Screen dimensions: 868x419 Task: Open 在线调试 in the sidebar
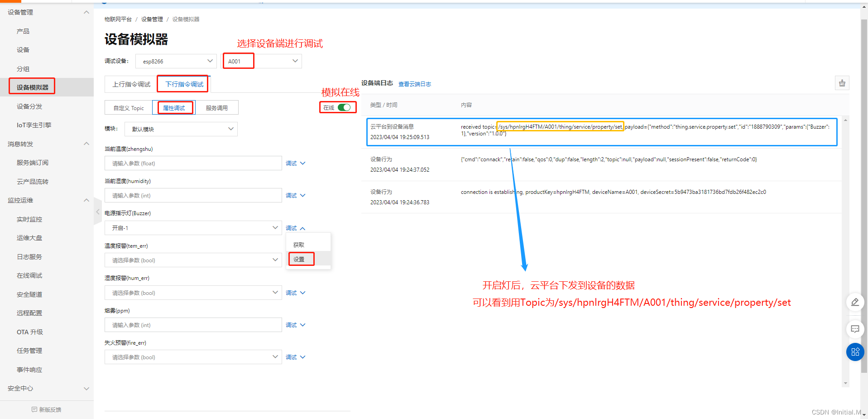pyautogui.click(x=29, y=275)
